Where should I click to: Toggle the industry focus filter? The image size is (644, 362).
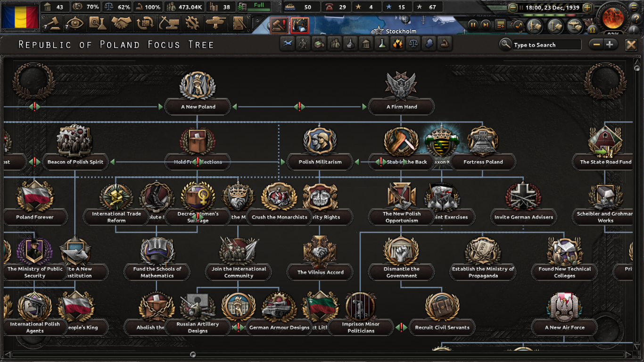[x=319, y=44]
